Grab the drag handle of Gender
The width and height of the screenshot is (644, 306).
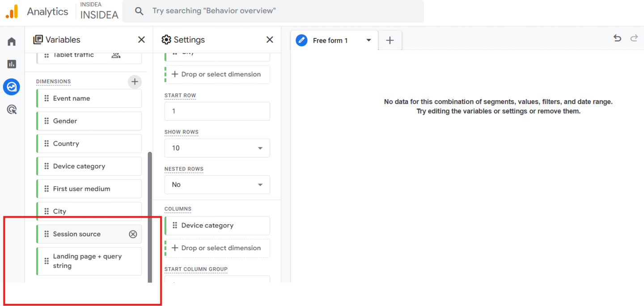(47, 121)
